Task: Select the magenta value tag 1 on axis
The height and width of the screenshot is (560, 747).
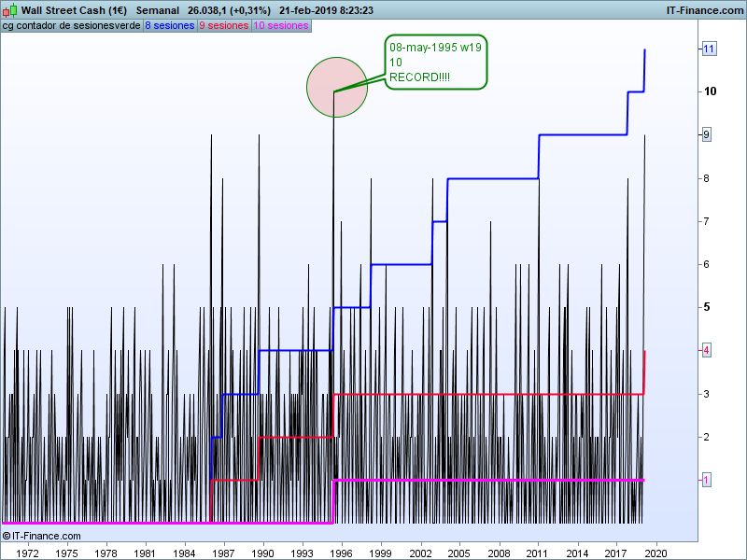Action: 708,480
